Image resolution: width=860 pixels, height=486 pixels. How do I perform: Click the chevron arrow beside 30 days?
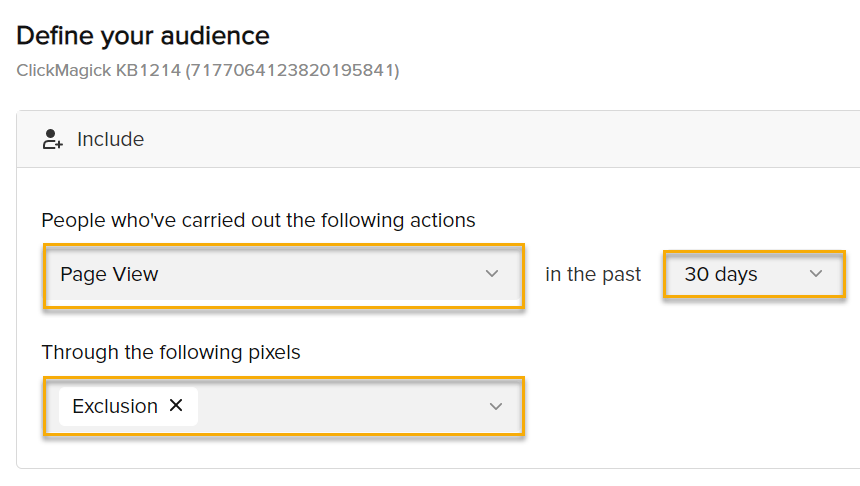click(816, 274)
